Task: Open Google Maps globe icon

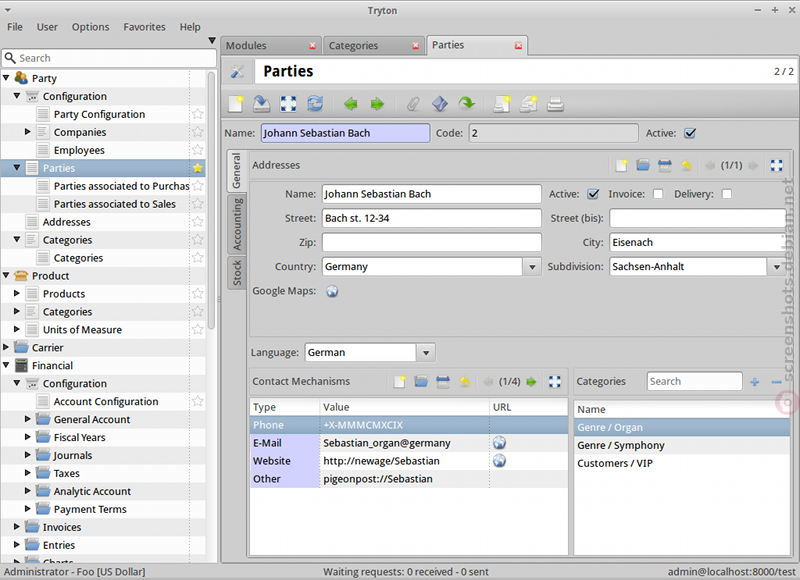Action: (332, 291)
